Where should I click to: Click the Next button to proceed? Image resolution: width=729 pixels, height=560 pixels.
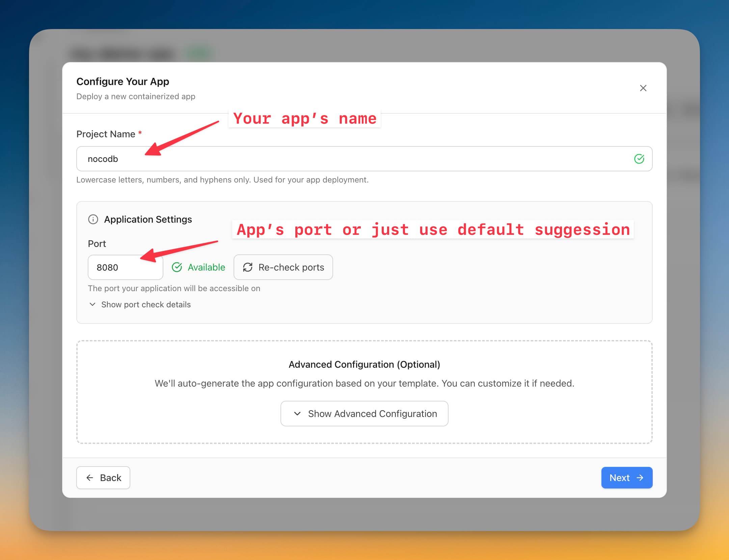pyautogui.click(x=626, y=478)
